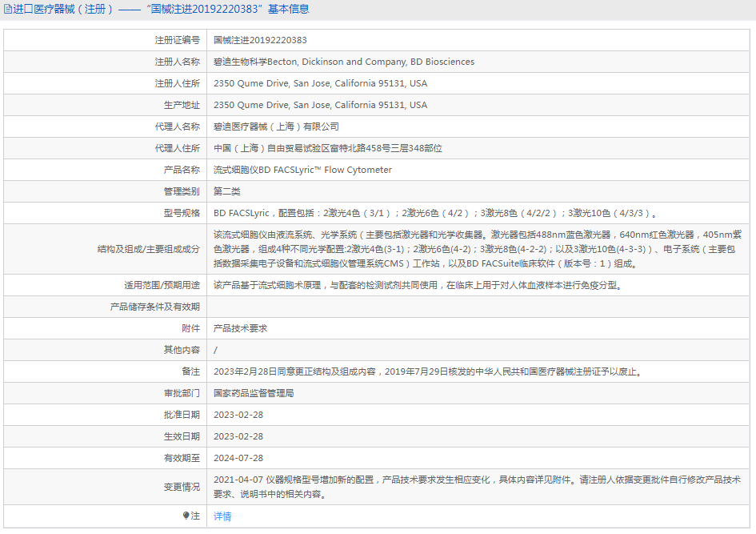This screenshot has height=534, width=756.
Task: Click the 注册人住所 address value
Action: click(320, 83)
